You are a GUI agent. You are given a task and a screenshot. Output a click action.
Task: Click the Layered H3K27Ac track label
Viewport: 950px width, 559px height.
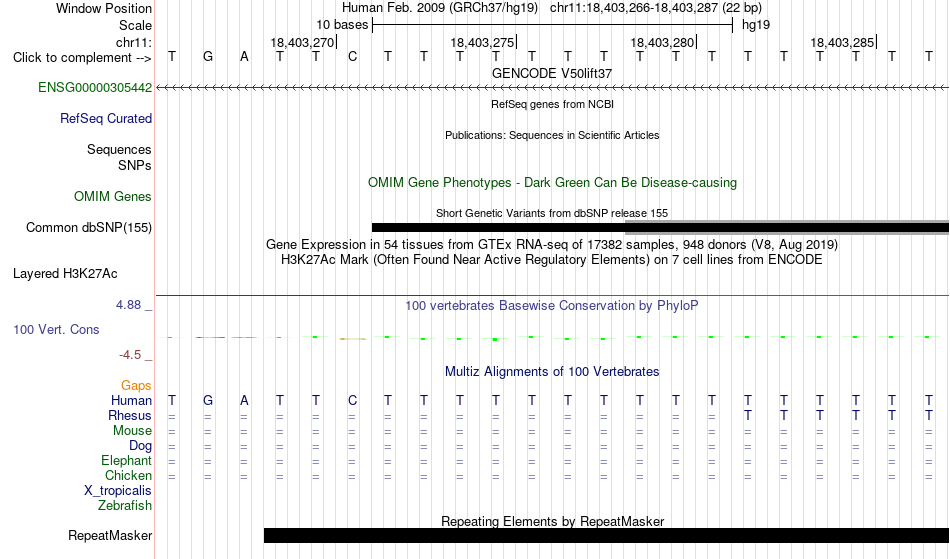coord(65,274)
